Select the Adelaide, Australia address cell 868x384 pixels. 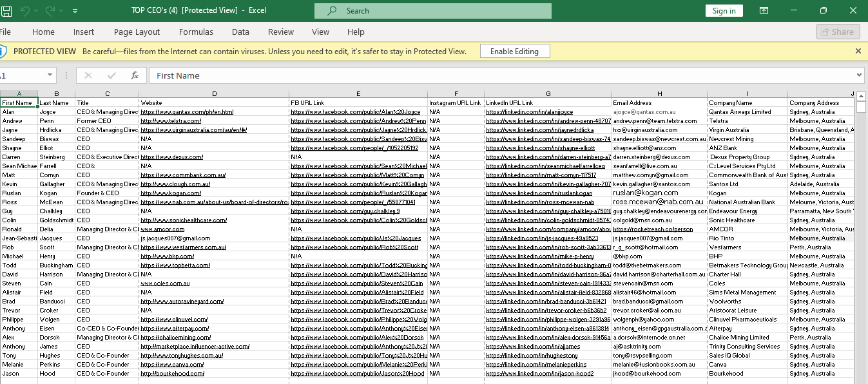coord(822,184)
